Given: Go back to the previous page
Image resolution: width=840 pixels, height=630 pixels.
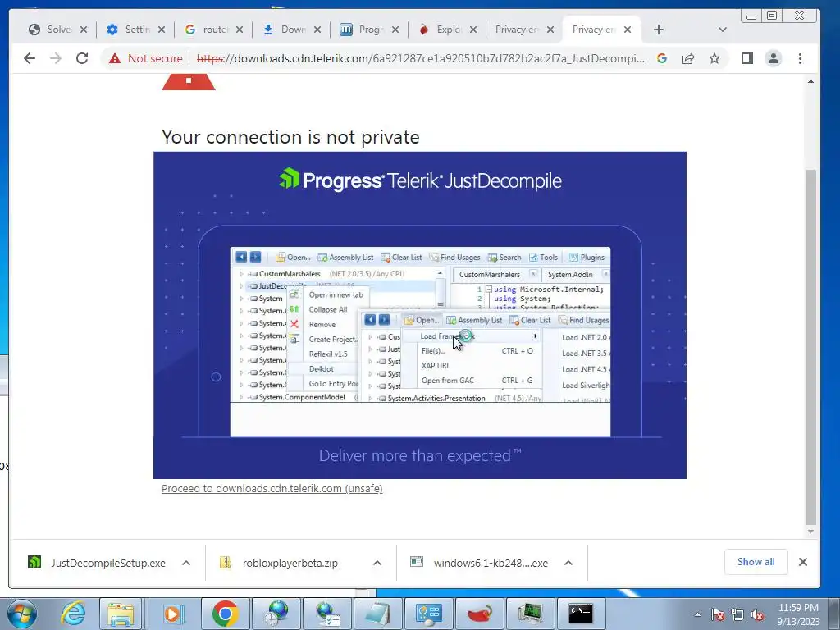Looking at the screenshot, I should click(x=30, y=58).
